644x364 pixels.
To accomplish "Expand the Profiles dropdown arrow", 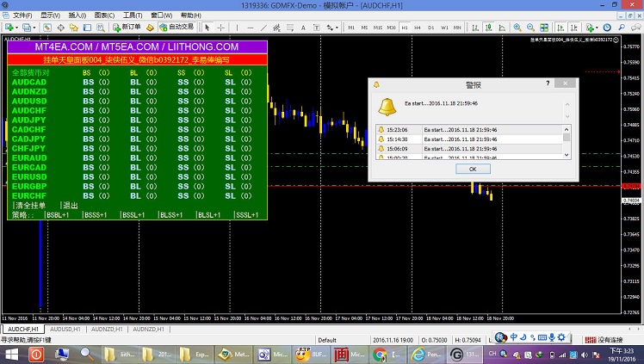I will [x=34, y=28].
